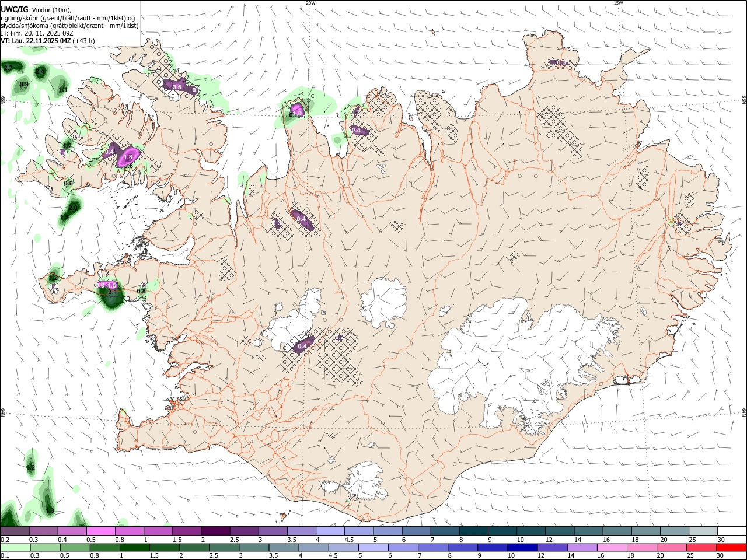Image resolution: width=747 pixels, height=560 pixels.
Task: Click the round white Hofsjökull glacier in central Iceland
Action: (x=383, y=302)
